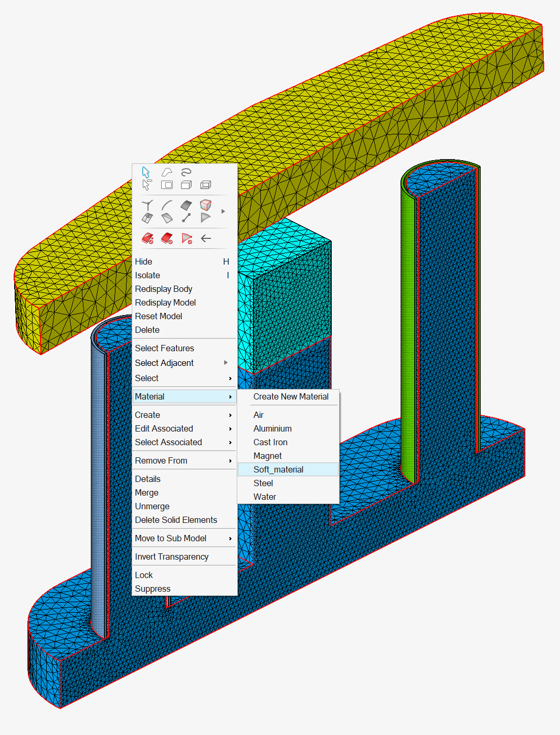
Task: Click the left back arrow icon
Action: 206,238
